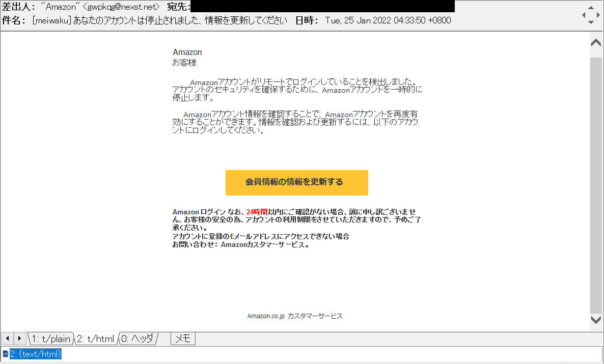Select the 2: (text/html) part entry
This screenshot has width=604, height=364.
pyautogui.click(x=35, y=354)
